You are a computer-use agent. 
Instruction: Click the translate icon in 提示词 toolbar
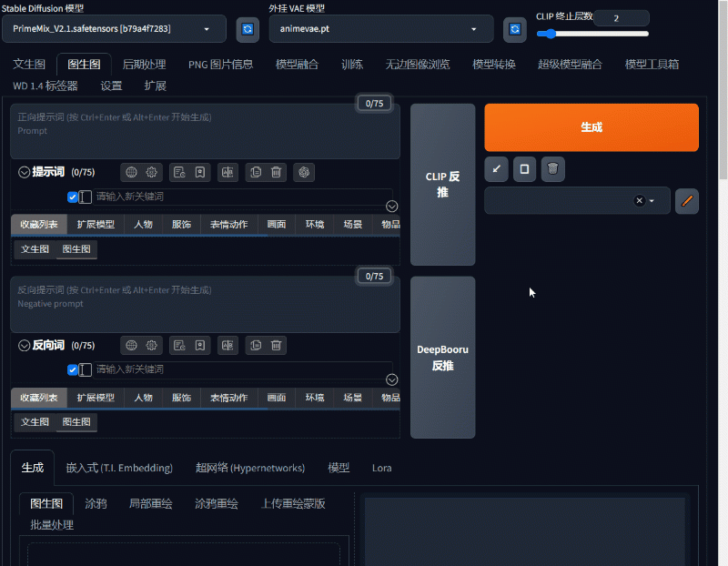click(227, 172)
